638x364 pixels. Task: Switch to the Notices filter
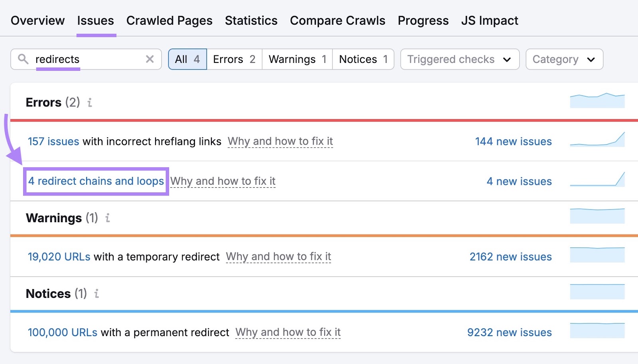click(x=362, y=59)
